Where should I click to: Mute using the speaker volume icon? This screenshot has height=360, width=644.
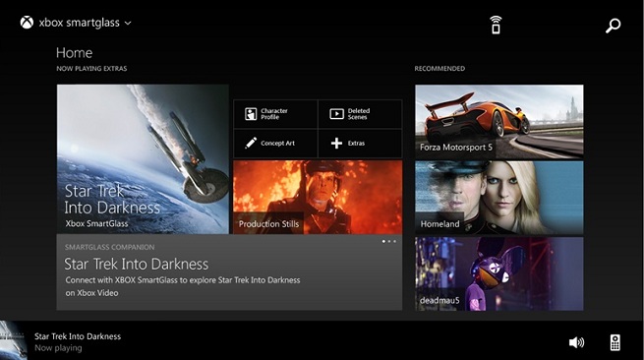click(576, 342)
